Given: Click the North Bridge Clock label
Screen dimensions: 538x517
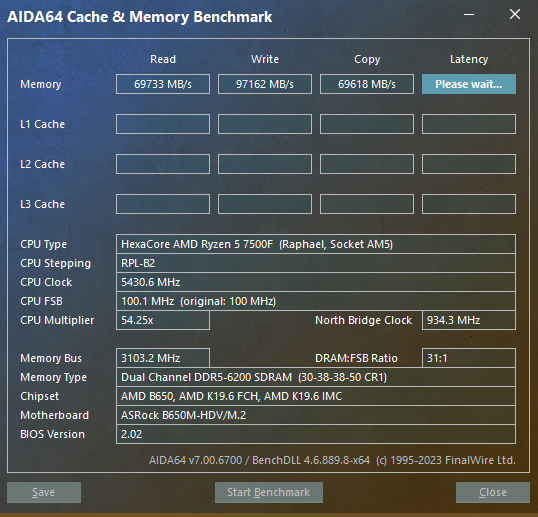Looking at the screenshot, I should 363,320.
